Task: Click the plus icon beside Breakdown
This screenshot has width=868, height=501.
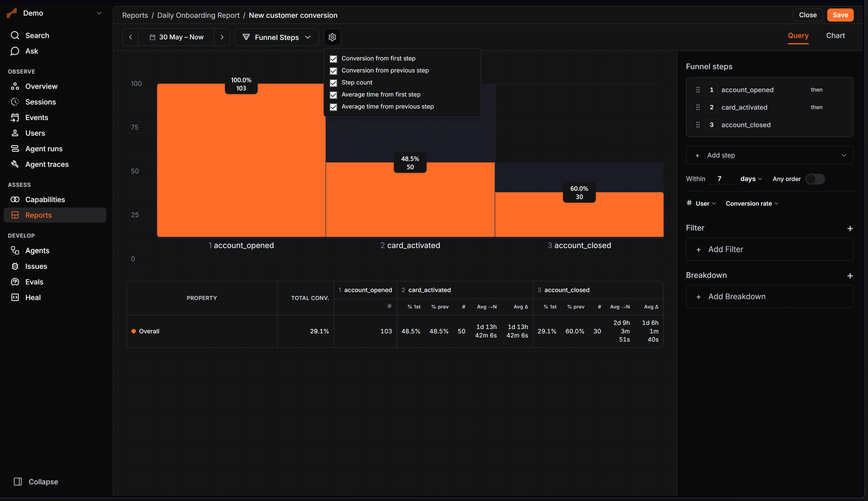Action: 850,276
